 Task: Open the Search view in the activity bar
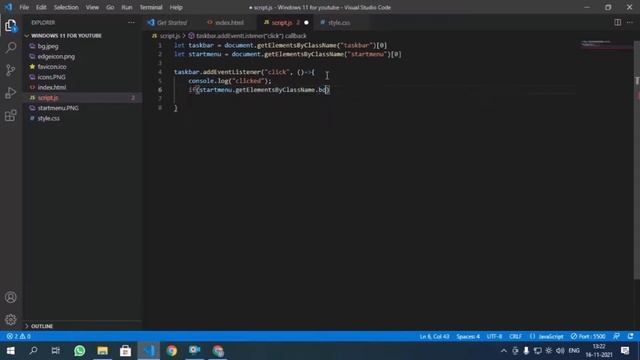point(11,47)
